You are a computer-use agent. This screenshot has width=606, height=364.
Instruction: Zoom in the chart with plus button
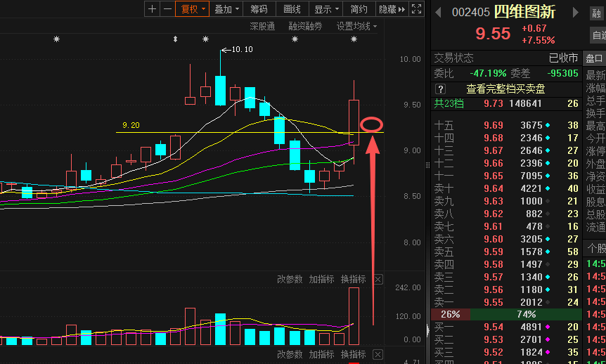(153, 9)
